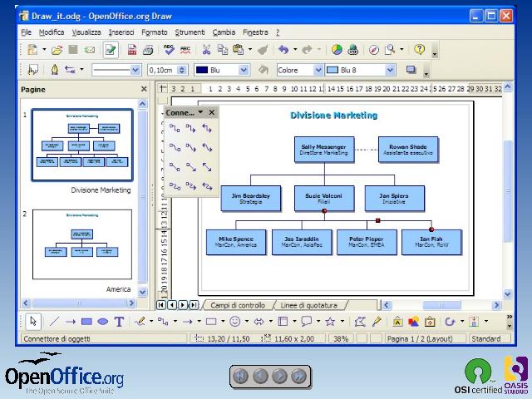
Task: Toggle edit file mode icon
Action: [111, 50]
